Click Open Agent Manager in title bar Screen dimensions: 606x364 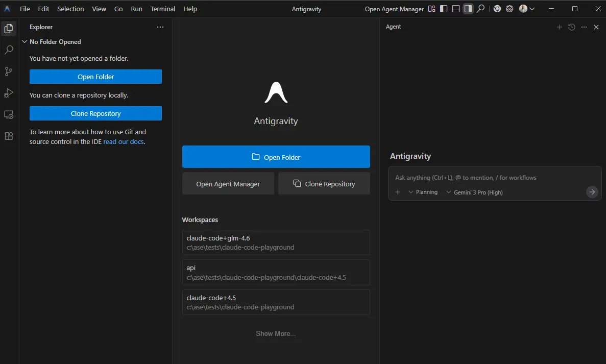pos(394,9)
